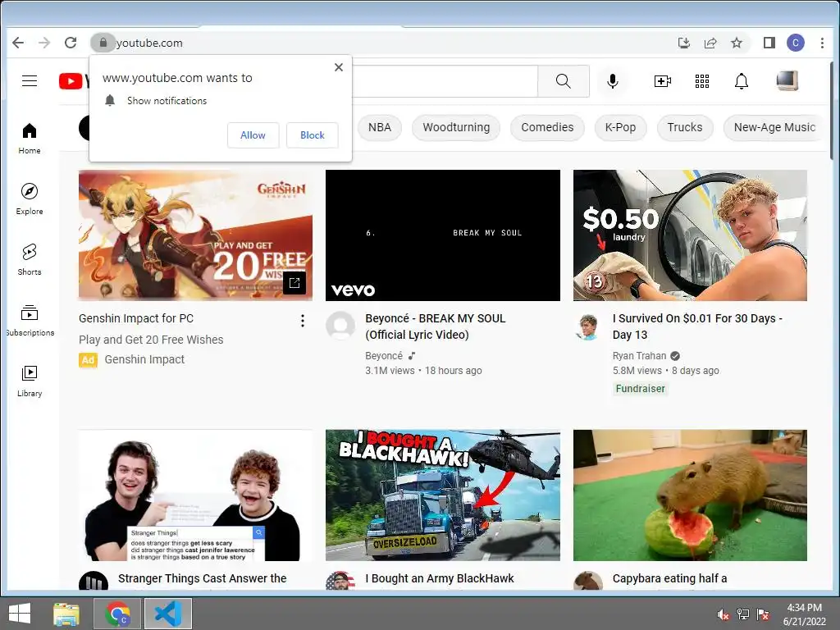
Task: Open the Ryan Trahan channel avatar
Action: (x=587, y=326)
